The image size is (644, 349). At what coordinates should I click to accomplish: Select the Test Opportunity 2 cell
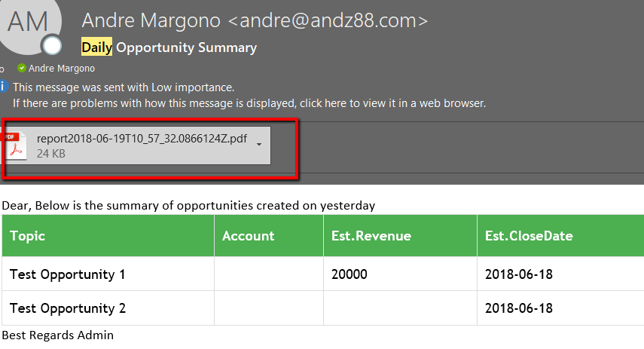coord(67,308)
